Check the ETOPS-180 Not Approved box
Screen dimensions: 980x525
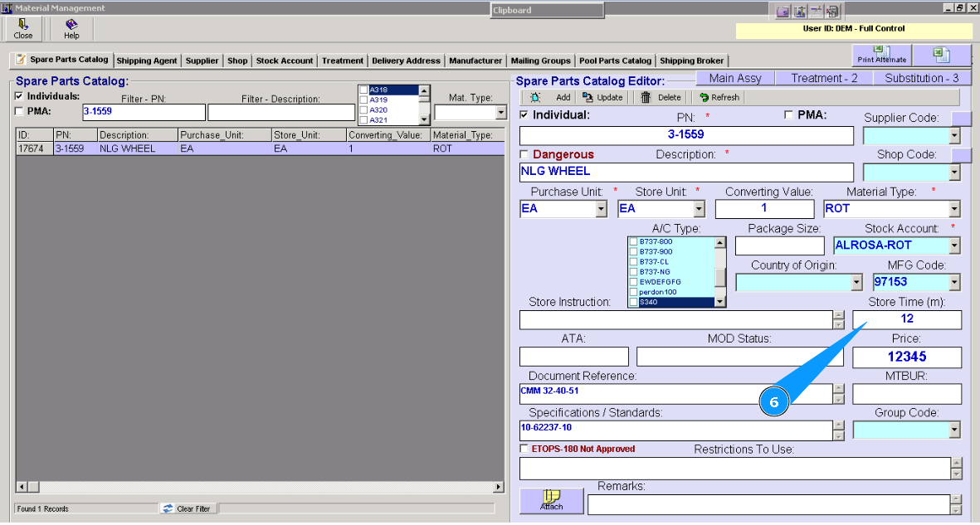[x=524, y=449]
